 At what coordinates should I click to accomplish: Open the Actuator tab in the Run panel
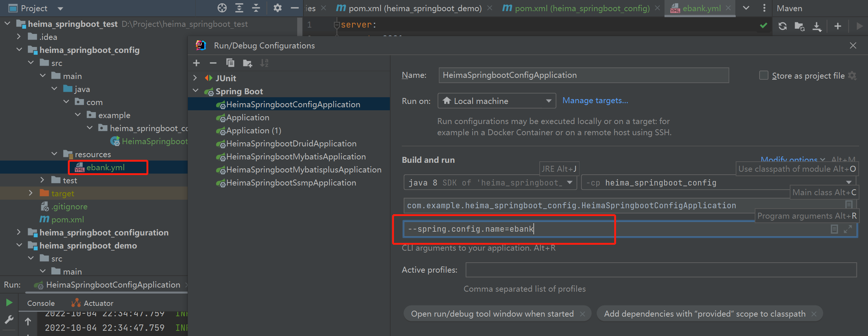pos(98,303)
